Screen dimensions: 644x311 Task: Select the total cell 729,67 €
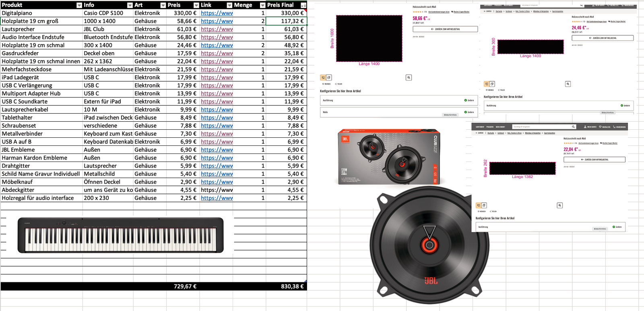(183, 286)
